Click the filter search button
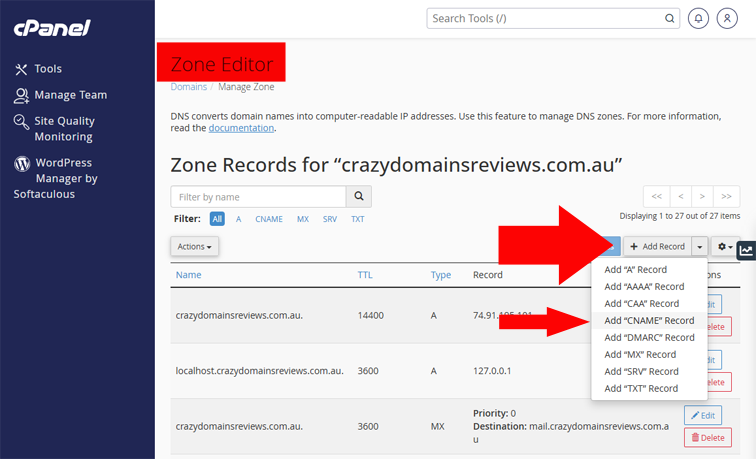 point(359,197)
